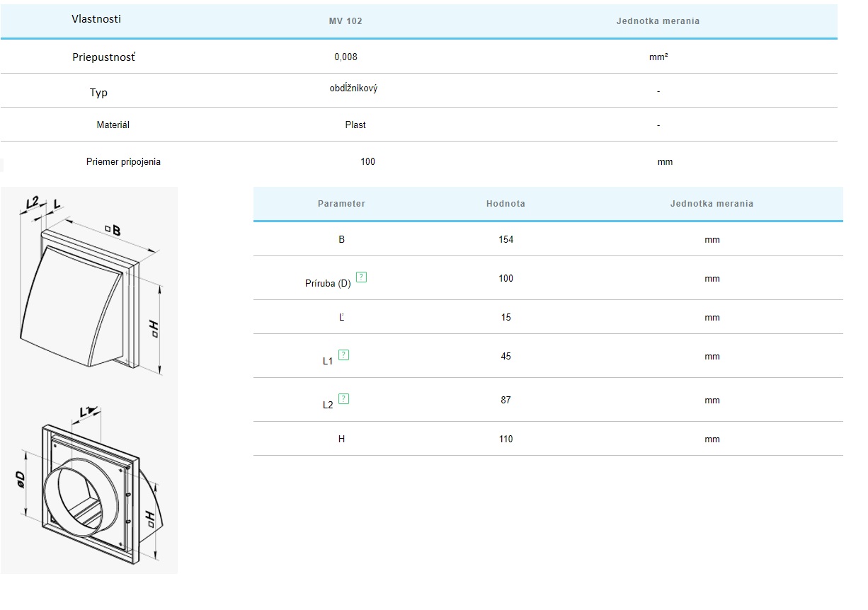The image size is (868, 610).
Task: Click the Vlastnosti column header
Action: pos(96,19)
